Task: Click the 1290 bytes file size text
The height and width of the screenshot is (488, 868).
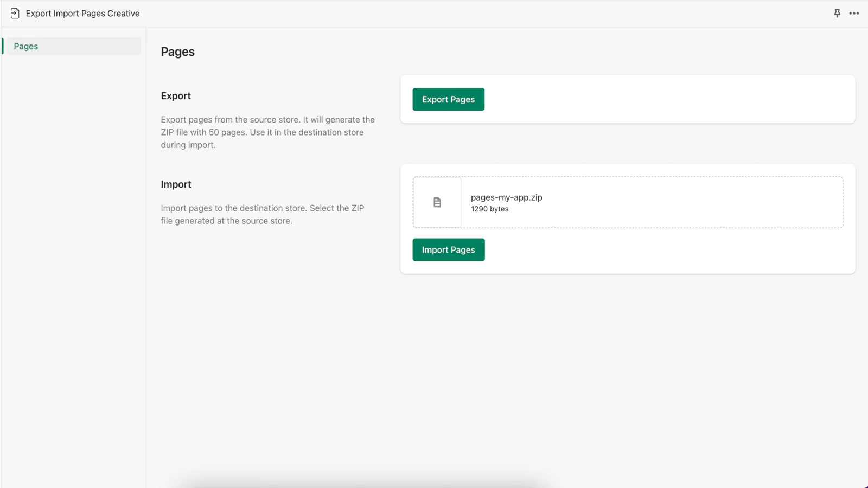Action: pyautogui.click(x=490, y=209)
